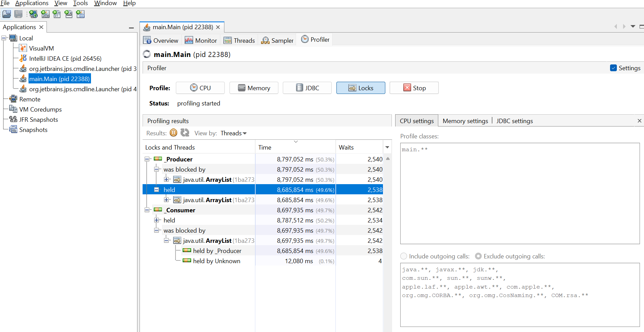Screen dimensions: 644x332
Task: Click the Load Snapshot toolbar icon
Action: pyautogui.click(x=7, y=14)
